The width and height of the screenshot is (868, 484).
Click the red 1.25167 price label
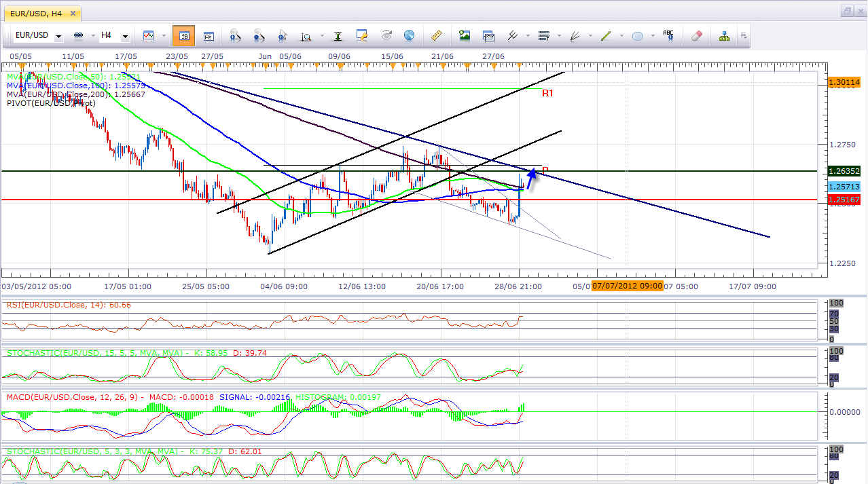point(844,200)
